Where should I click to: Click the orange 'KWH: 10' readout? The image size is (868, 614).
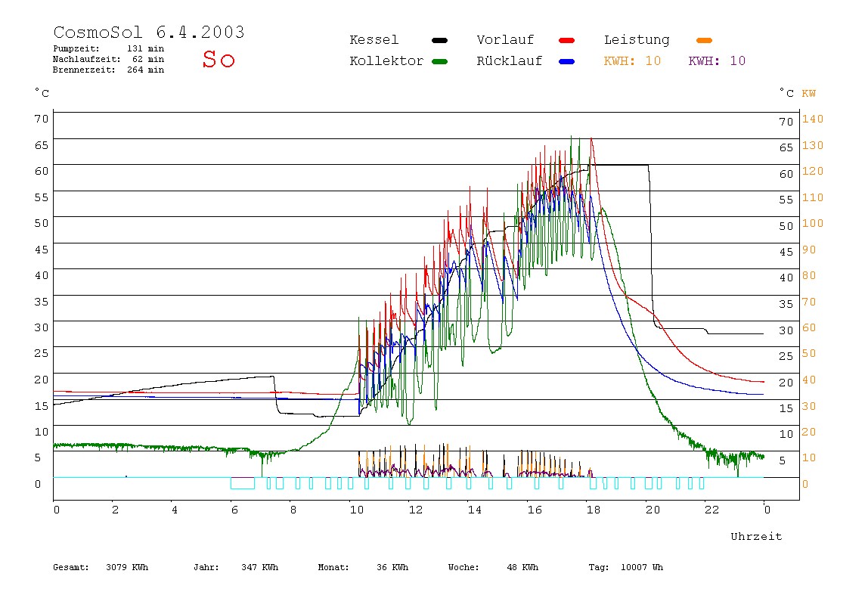point(632,61)
